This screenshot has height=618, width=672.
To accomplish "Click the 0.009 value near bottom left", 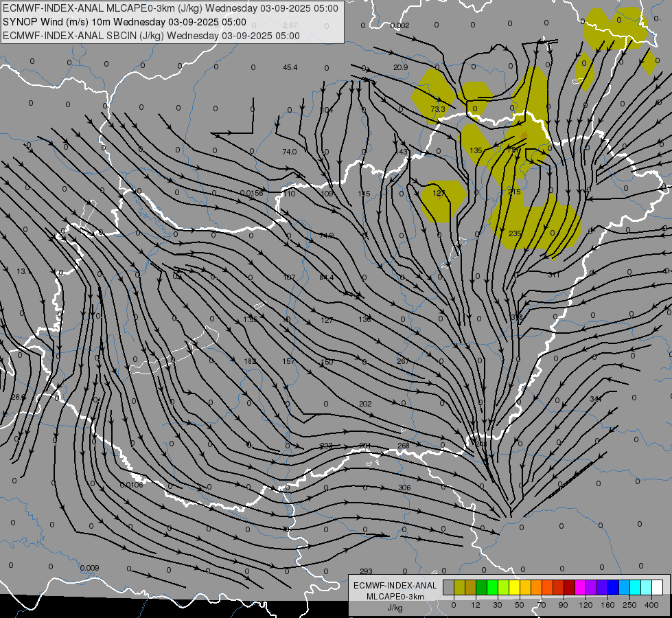I will tap(89, 568).
